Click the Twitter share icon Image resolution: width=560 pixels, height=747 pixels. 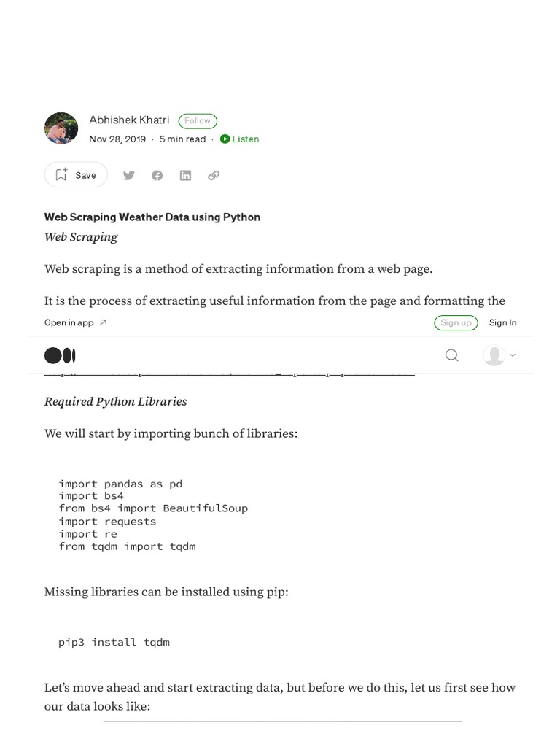point(129,175)
